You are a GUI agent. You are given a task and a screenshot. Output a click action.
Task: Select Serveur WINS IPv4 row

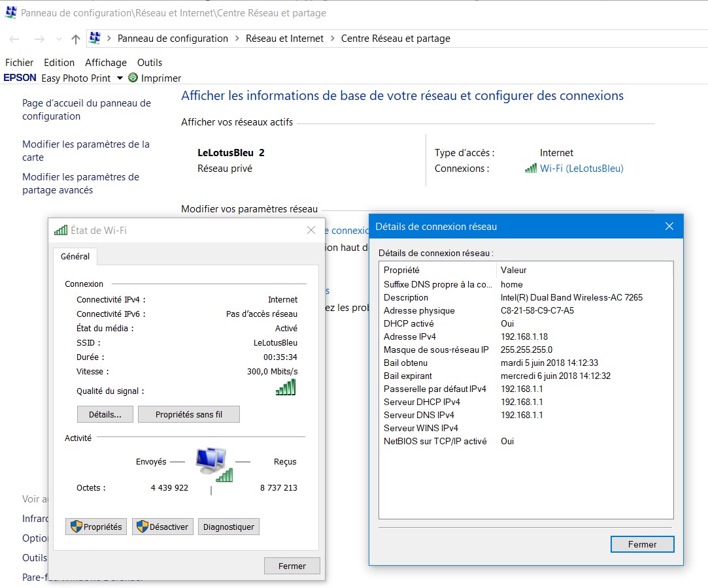[526, 428]
